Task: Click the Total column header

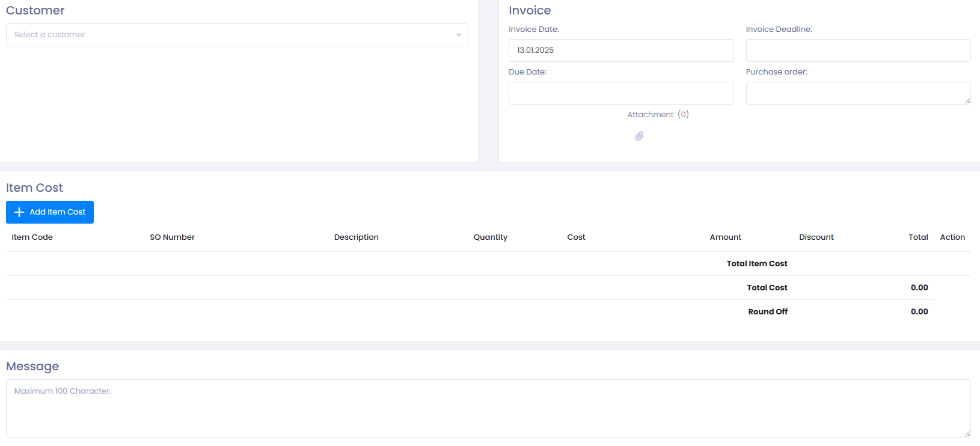Action: tap(918, 237)
